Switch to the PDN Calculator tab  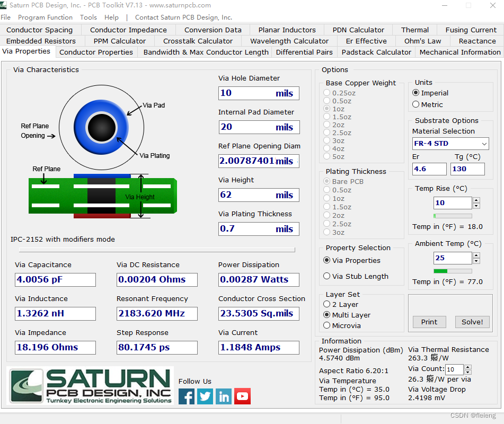coord(358,30)
